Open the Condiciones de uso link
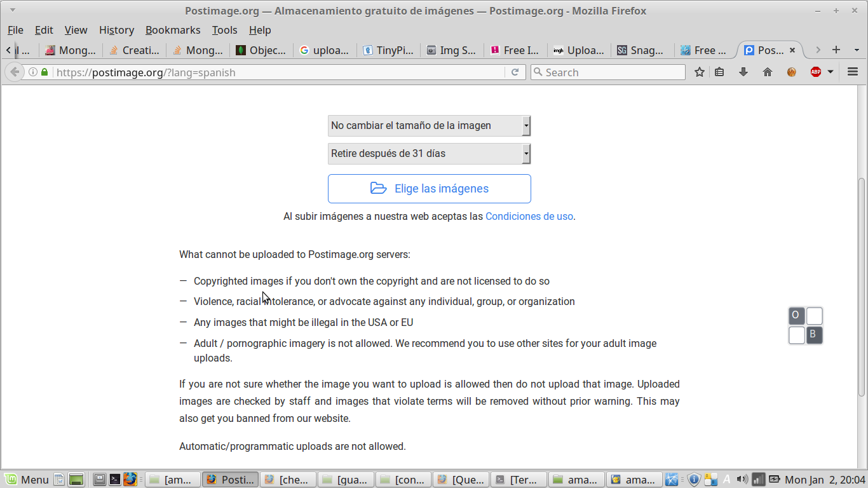This screenshot has width=868, height=488. coord(529,216)
